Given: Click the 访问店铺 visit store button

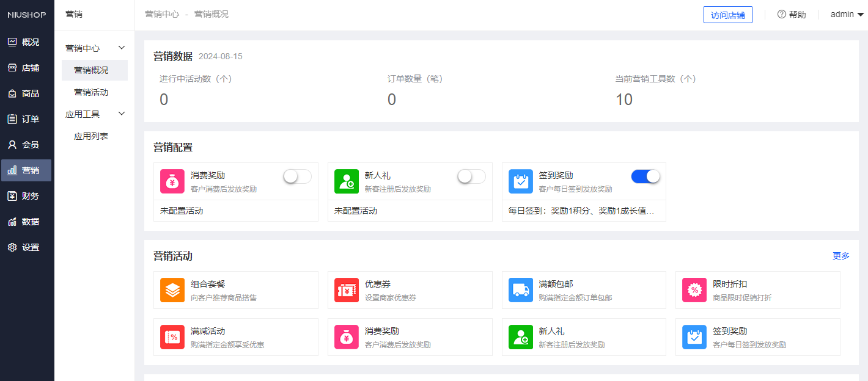Looking at the screenshot, I should 727,14.
